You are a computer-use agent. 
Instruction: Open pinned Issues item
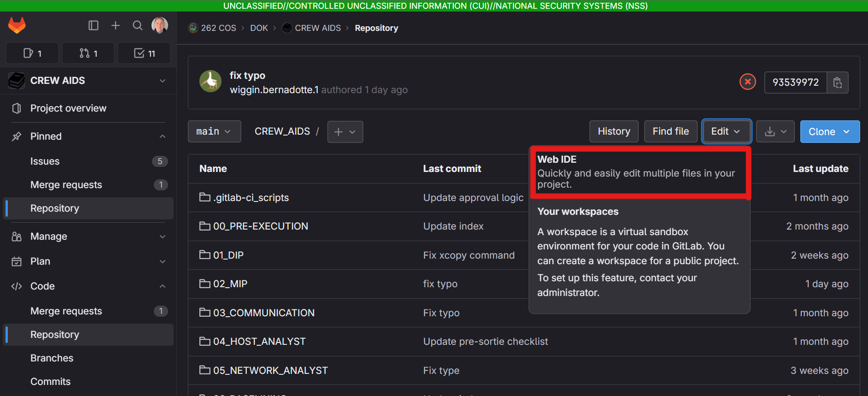click(x=88, y=161)
